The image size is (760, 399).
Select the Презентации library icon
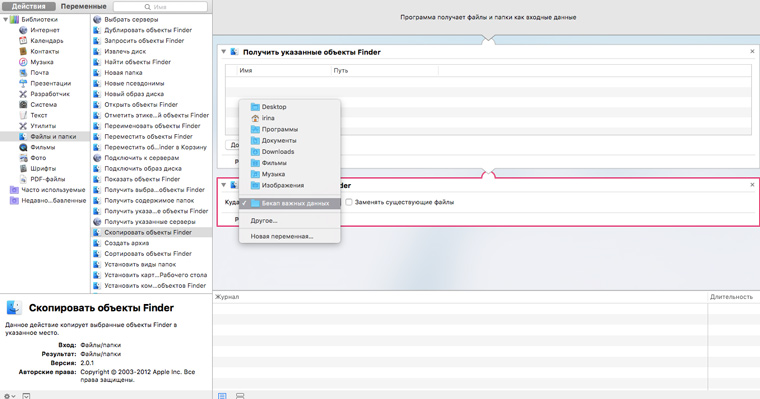23,83
